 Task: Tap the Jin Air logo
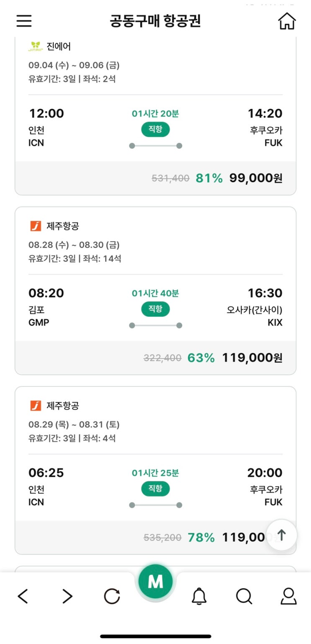(x=35, y=47)
